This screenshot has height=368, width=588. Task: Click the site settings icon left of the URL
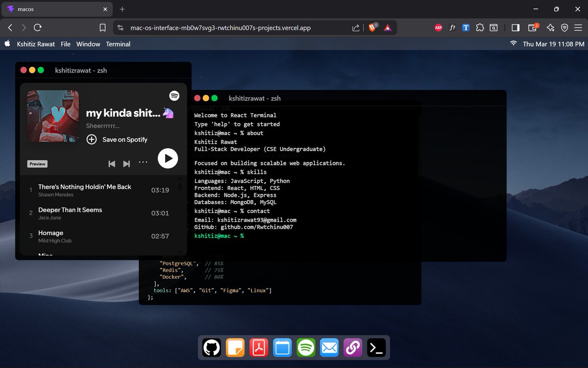click(x=121, y=28)
